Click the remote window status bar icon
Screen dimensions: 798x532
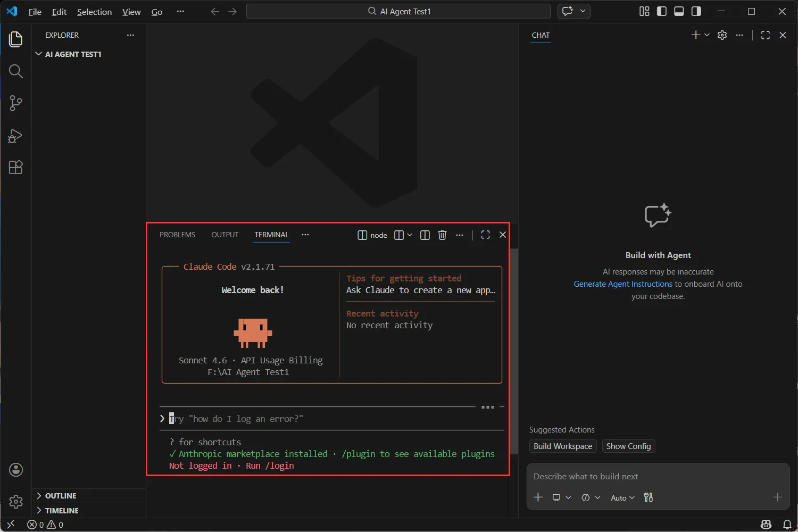10,525
